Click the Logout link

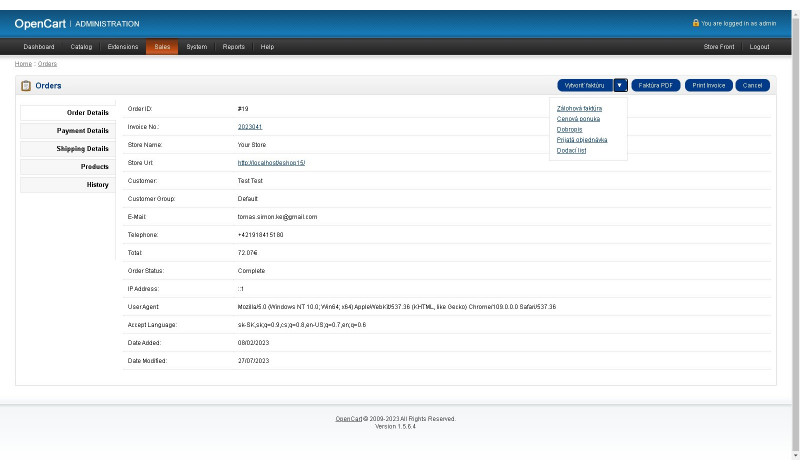pyautogui.click(x=759, y=46)
